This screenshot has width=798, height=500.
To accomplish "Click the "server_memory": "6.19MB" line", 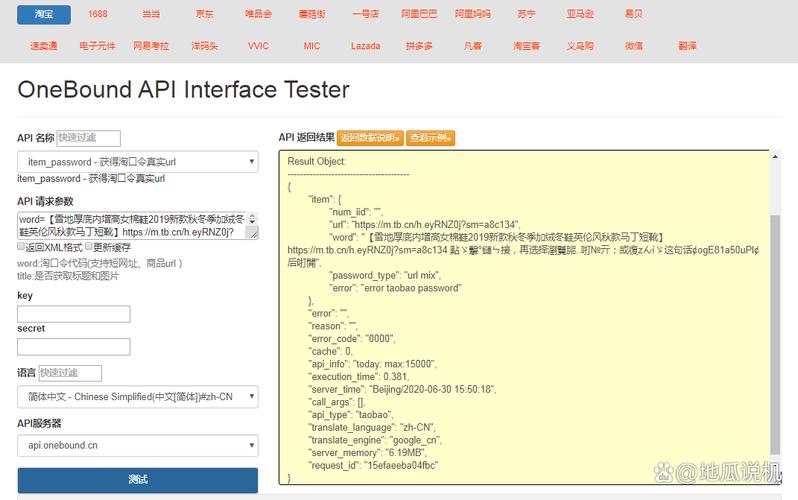I will pos(367,453).
